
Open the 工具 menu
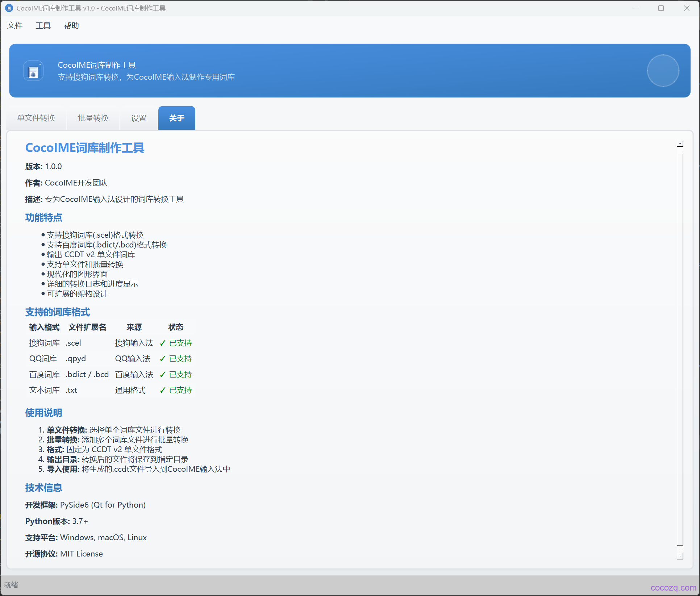click(x=43, y=25)
